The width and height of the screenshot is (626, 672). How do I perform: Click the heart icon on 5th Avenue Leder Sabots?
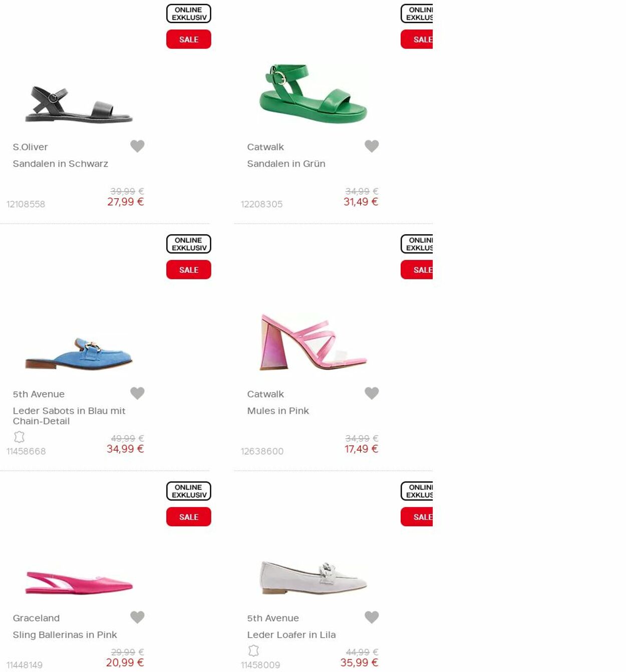[x=138, y=393]
